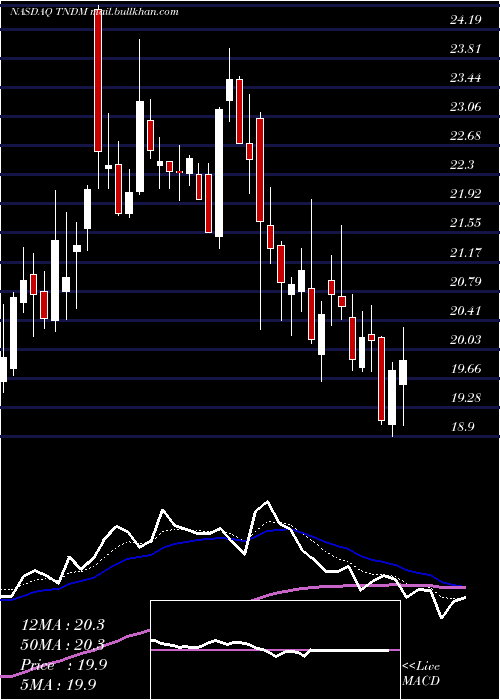500x700 pixels.
Task: Click the 23.06 price axis label
Action: coord(466,107)
